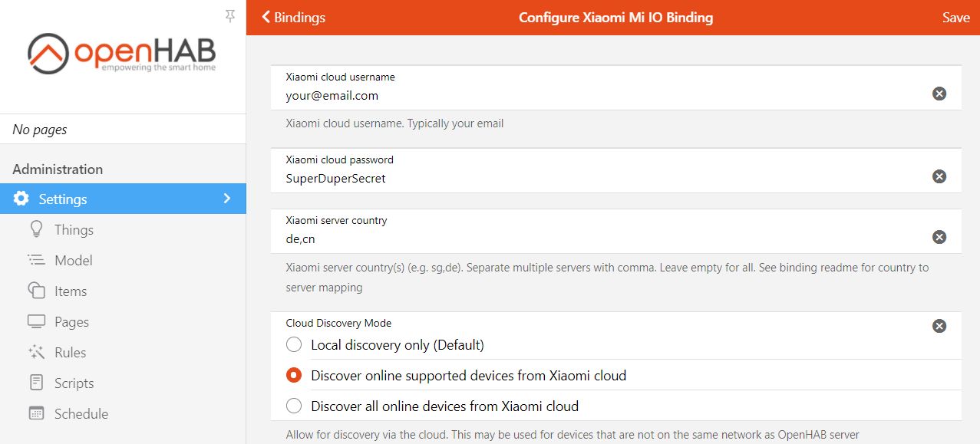
Task: Click the Settings gear icon
Action: click(21, 198)
